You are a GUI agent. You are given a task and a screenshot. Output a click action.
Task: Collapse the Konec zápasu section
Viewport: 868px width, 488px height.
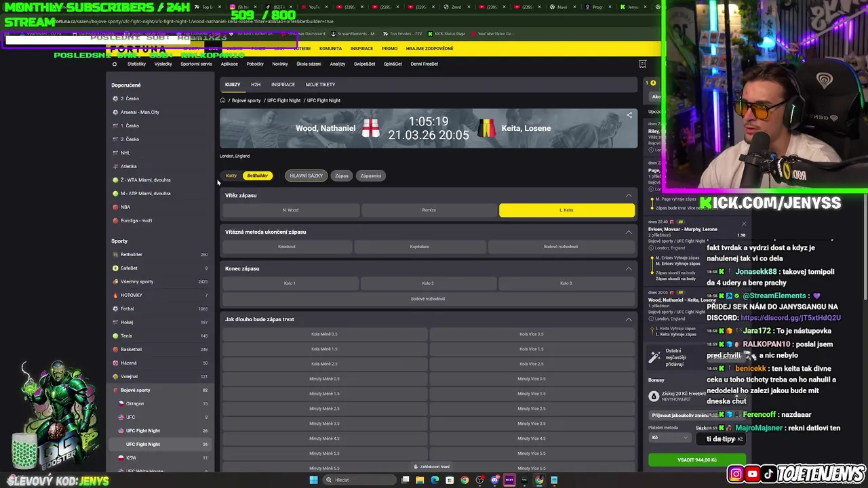pos(629,268)
